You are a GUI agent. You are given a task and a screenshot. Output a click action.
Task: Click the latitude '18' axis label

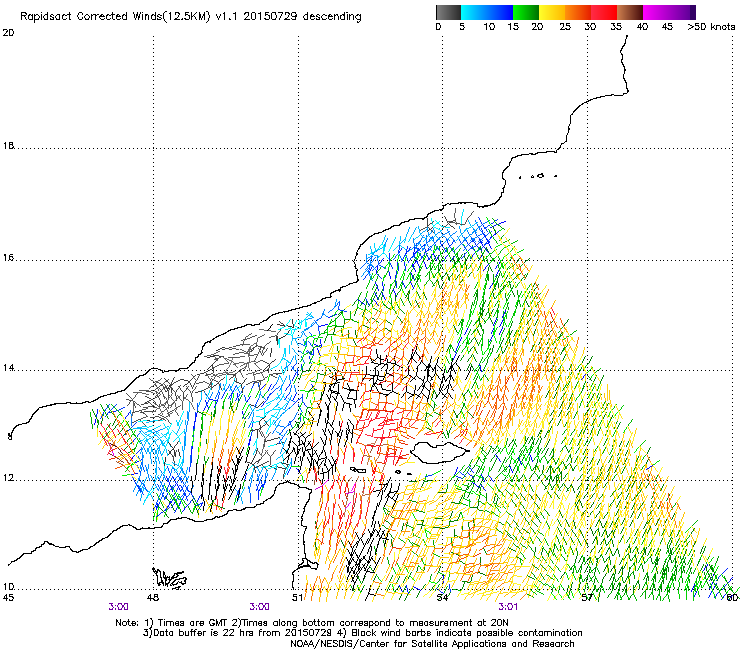pyautogui.click(x=8, y=146)
